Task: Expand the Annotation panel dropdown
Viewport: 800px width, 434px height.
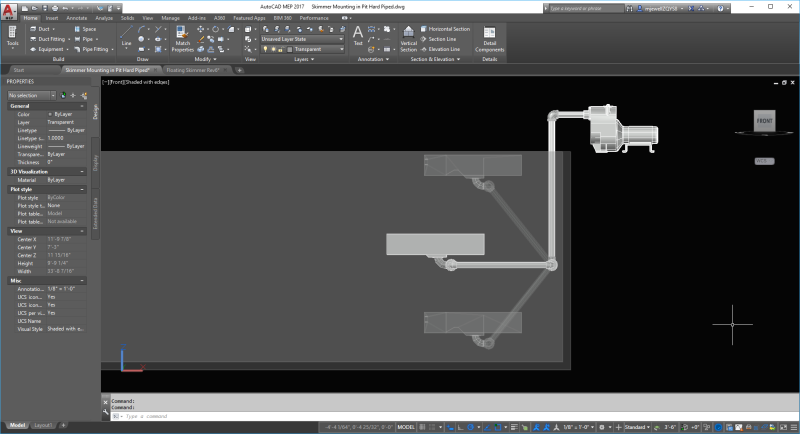Action: (373, 59)
